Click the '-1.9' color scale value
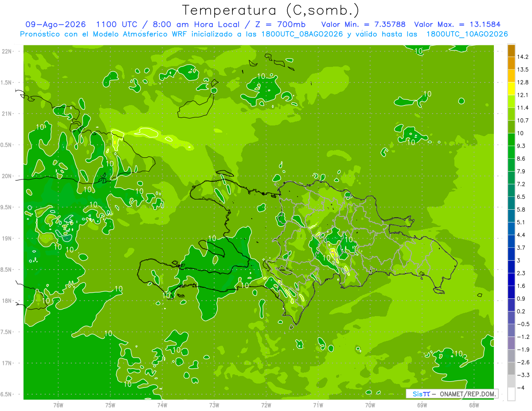This screenshot has width=532, height=411. click(523, 350)
